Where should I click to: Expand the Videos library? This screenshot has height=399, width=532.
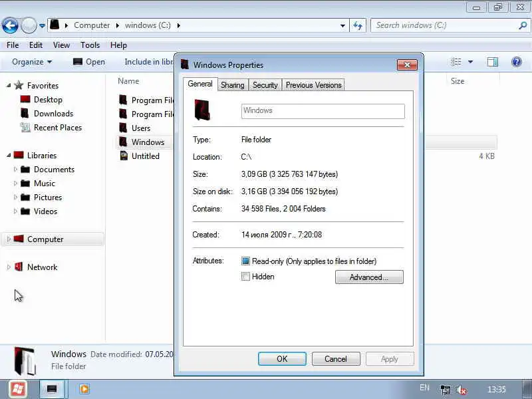(15, 211)
